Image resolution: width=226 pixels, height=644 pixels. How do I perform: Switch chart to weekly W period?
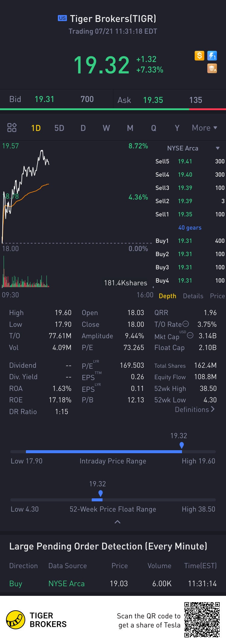[x=106, y=128]
